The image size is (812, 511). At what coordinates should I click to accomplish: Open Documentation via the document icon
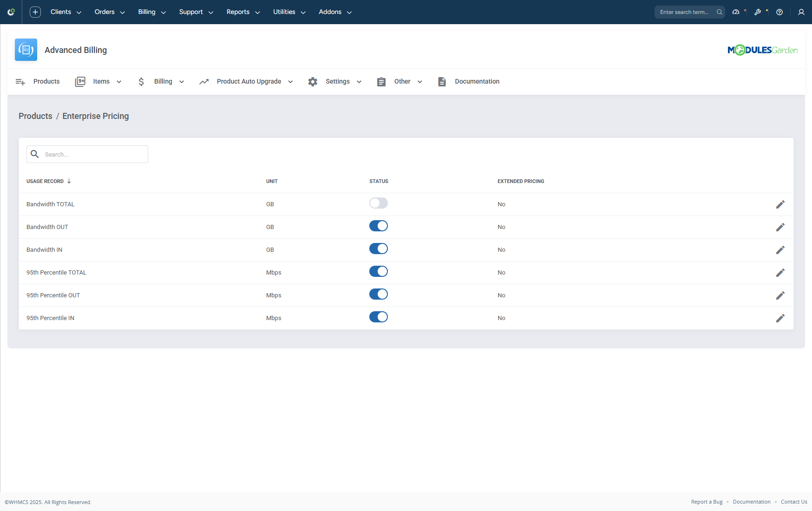click(441, 81)
